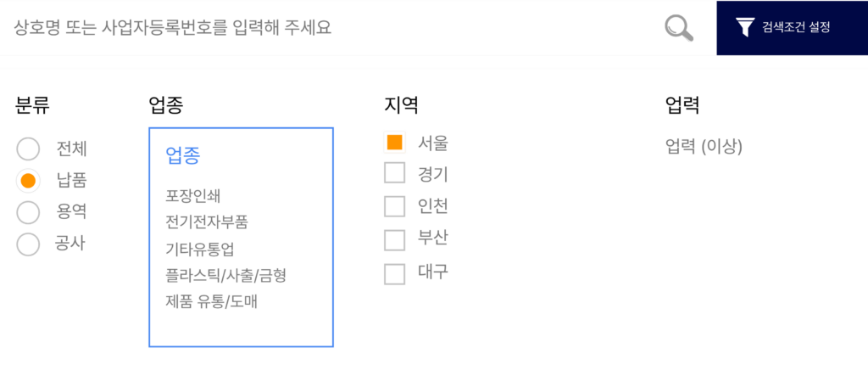The height and width of the screenshot is (376, 868).
Task: Choose 기타유통업 industry option
Action: 199,249
